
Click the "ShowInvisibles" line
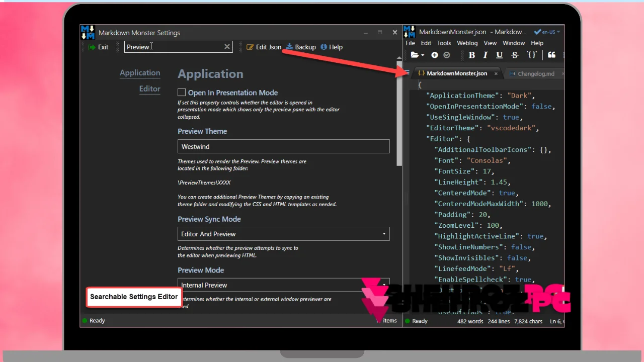click(482, 257)
